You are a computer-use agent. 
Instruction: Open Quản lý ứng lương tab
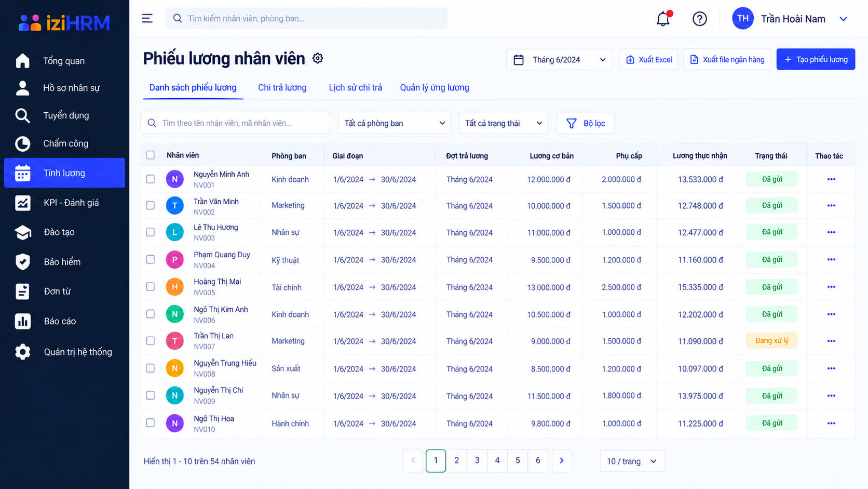click(435, 87)
